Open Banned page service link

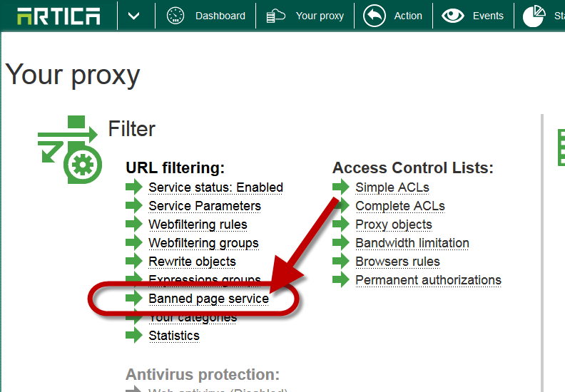coord(208,299)
